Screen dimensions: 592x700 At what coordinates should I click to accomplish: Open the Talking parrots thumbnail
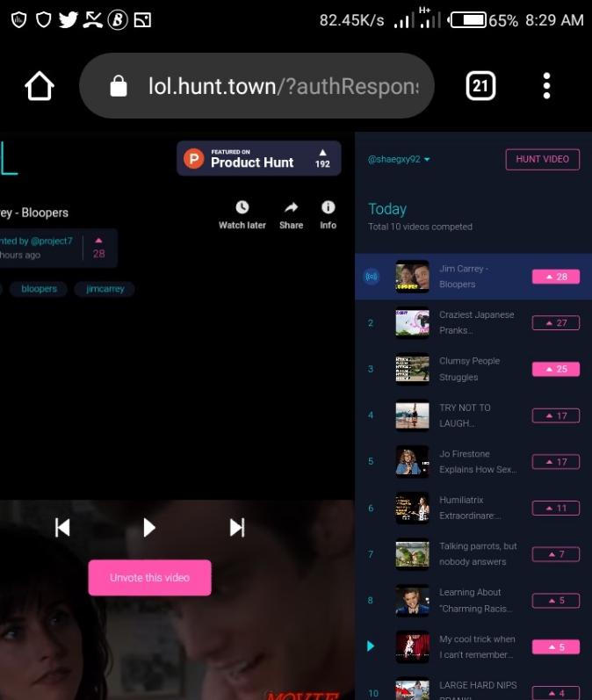(413, 554)
